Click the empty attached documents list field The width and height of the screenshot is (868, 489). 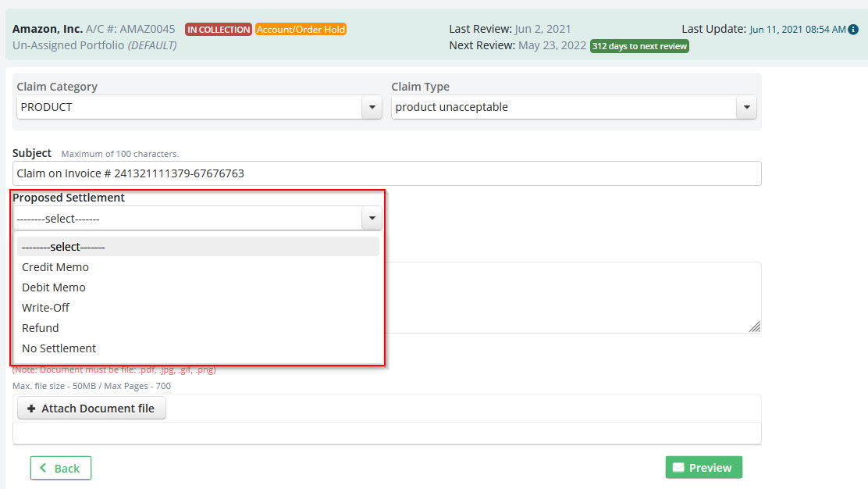387,433
